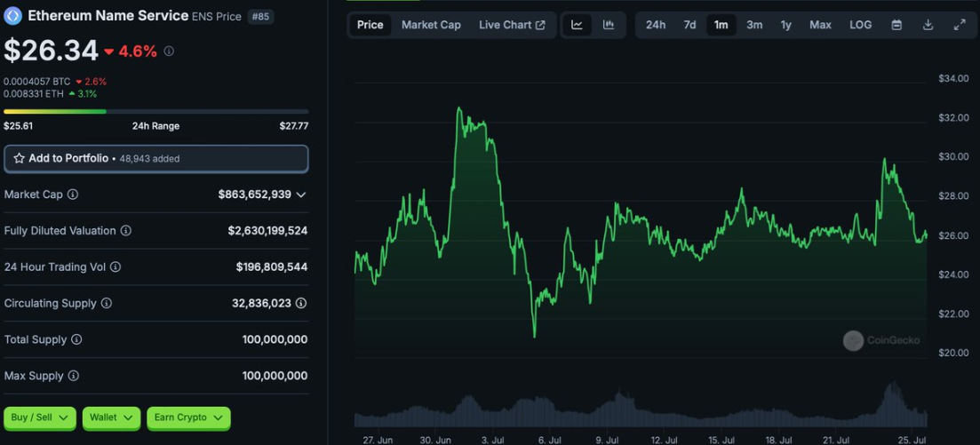The image size is (980, 445).
Task: Expand the Market Cap value chevron
Action: (300, 195)
